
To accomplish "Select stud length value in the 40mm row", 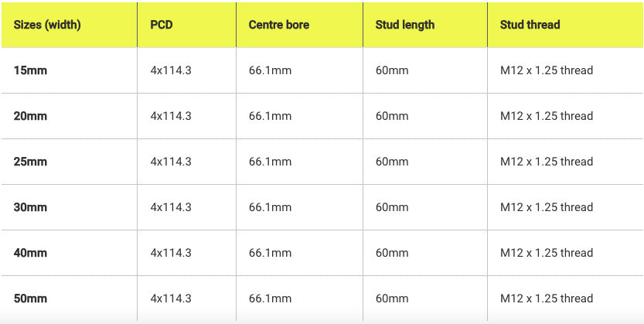I will (x=392, y=253).
